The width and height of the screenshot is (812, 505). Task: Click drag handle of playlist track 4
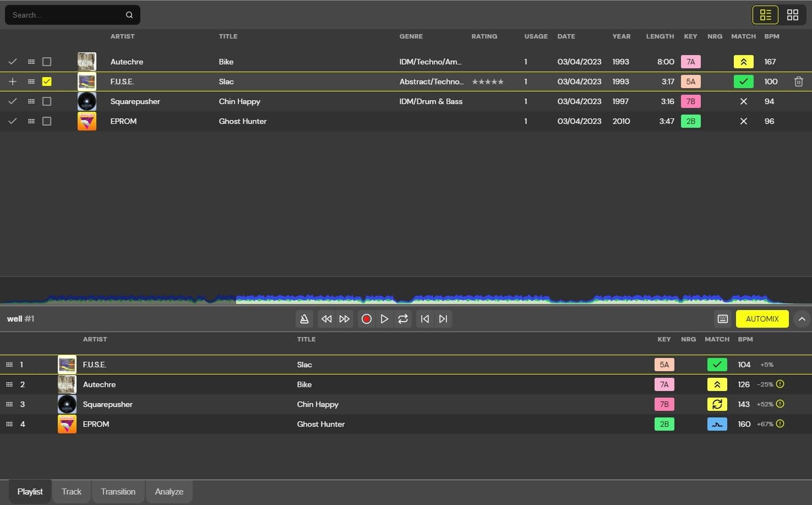pos(9,424)
